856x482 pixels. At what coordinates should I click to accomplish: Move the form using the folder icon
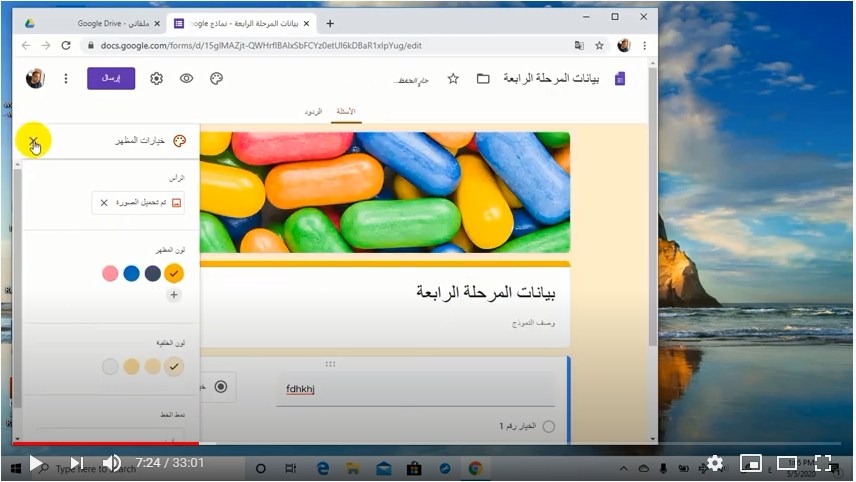point(483,79)
